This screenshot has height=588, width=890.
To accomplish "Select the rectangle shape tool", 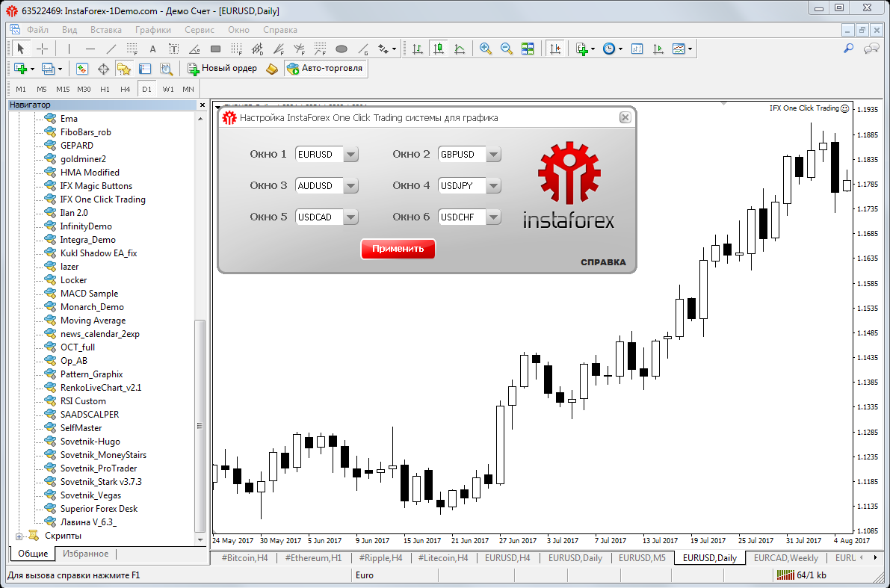I will pos(216,49).
